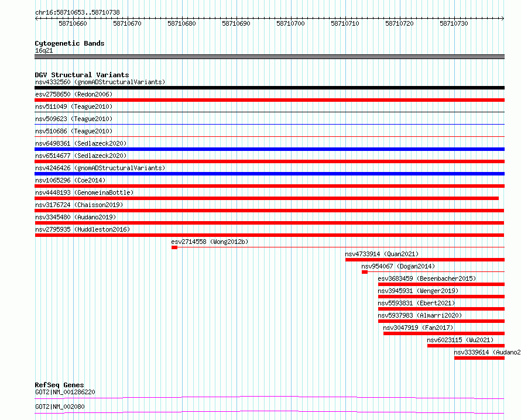521x420 pixels.
Task: Open the GOT2|NM_001286220 gene label
Action: (65, 392)
